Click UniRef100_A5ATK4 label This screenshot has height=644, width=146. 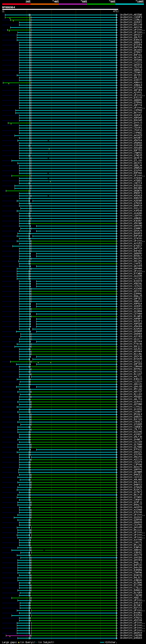tap(131, 140)
